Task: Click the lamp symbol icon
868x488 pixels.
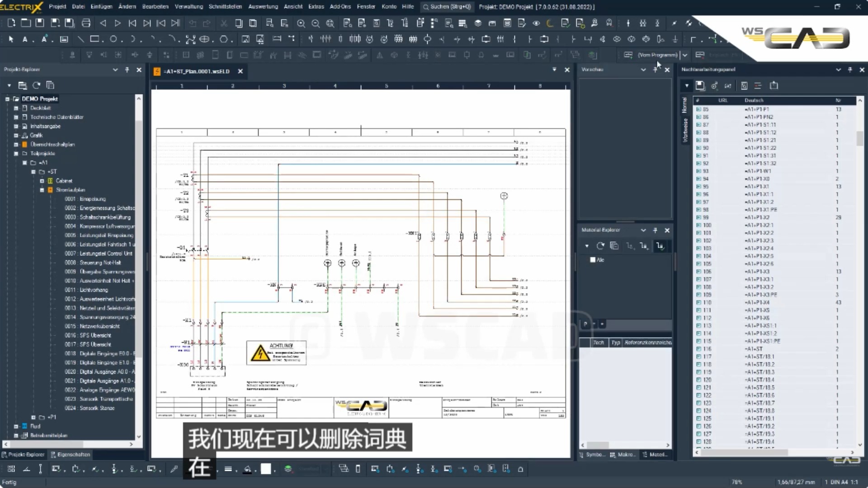Action: (617, 39)
